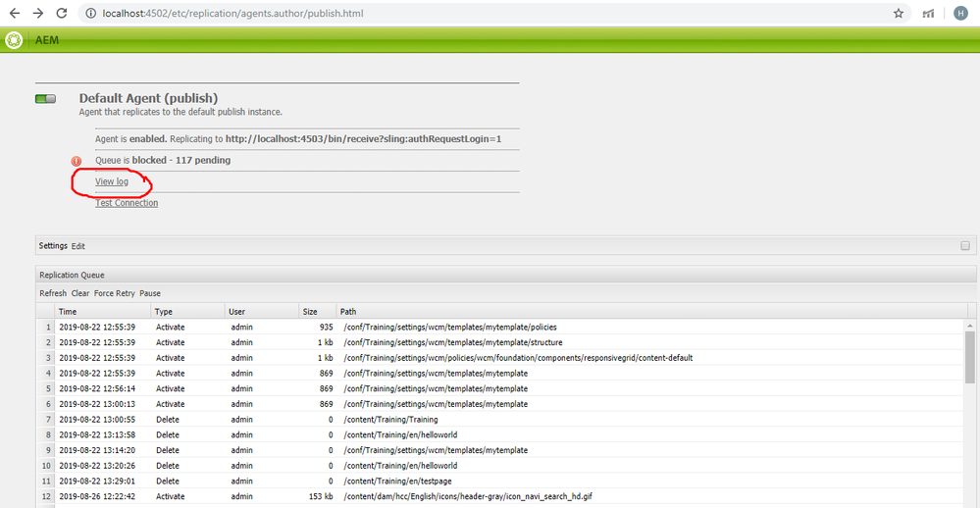
Task: Click the green agent enabled status indicator
Action: (x=45, y=99)
